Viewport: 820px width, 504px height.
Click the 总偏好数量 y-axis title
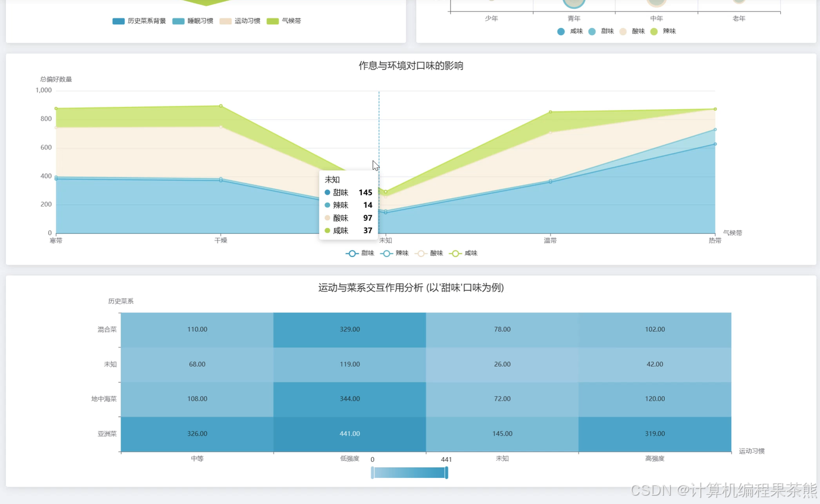[x=56, y=80]
